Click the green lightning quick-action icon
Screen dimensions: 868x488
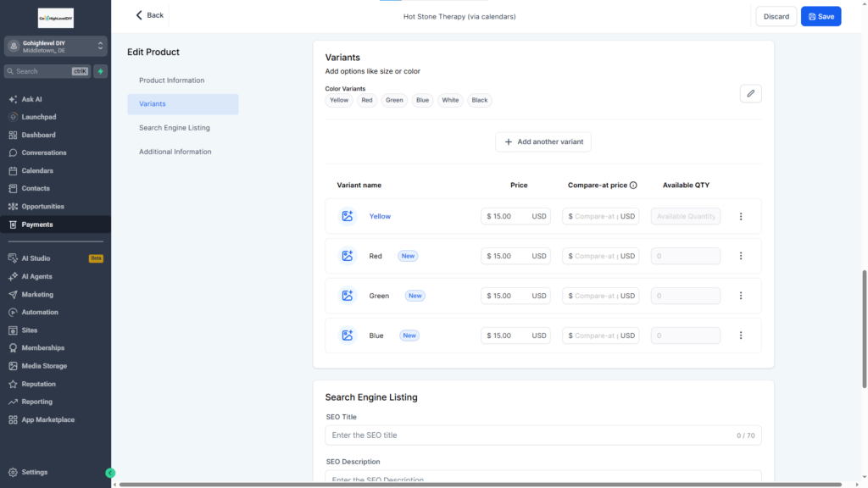tap(100, 71)
